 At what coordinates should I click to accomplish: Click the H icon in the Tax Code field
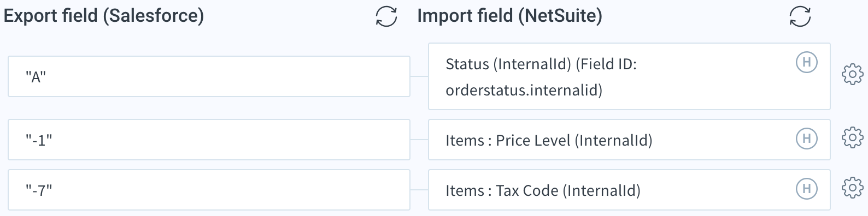coord(806,189)
